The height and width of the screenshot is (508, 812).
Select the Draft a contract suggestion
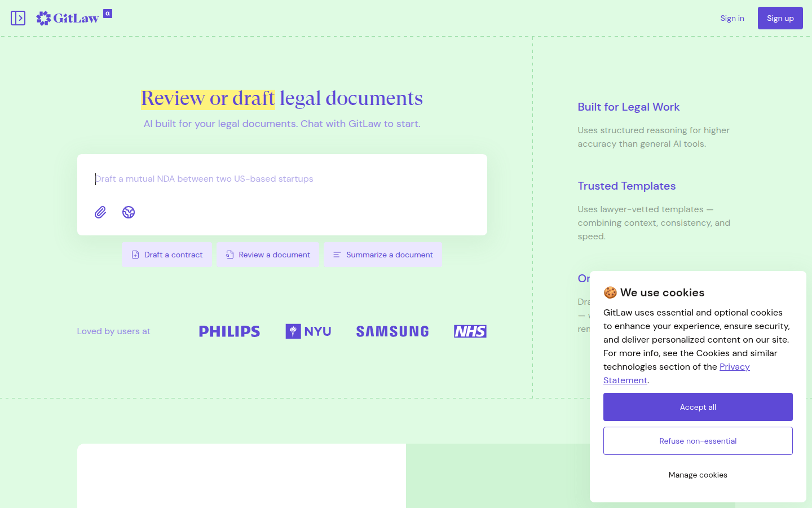pyautogui.click(x=167, y=255)
